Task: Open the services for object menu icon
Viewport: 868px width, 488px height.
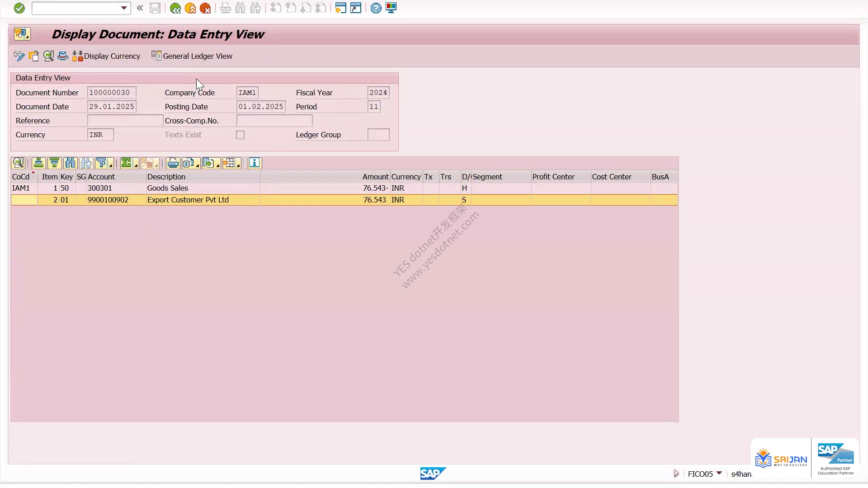Action: 22,34
